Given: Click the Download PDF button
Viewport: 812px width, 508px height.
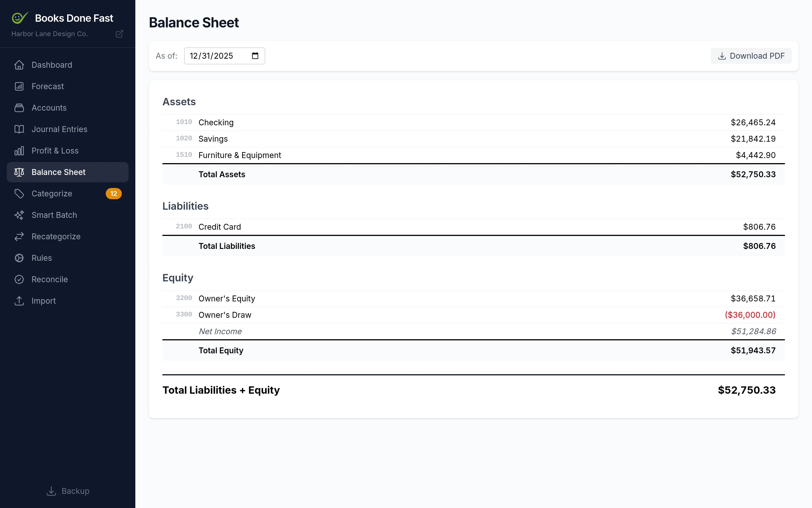Looking at the screenshot, I should (x=751, y=56).
